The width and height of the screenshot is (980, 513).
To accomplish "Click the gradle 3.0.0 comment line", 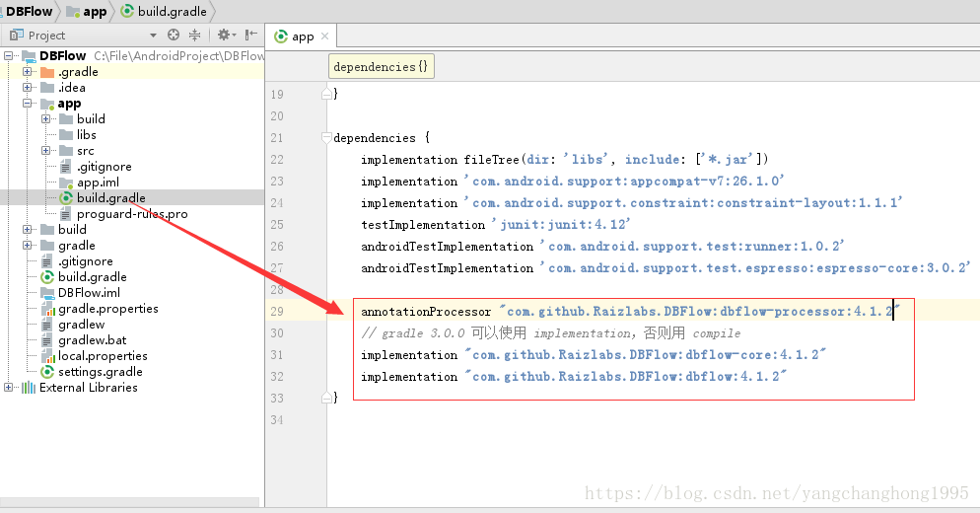I will tap(550, 332).
